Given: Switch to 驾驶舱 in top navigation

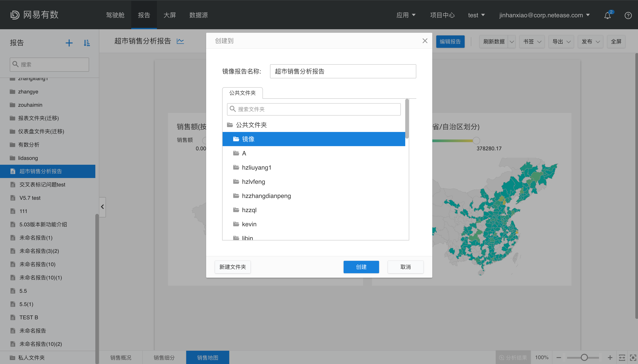Looking at the screenshot, I should [115, 15].
